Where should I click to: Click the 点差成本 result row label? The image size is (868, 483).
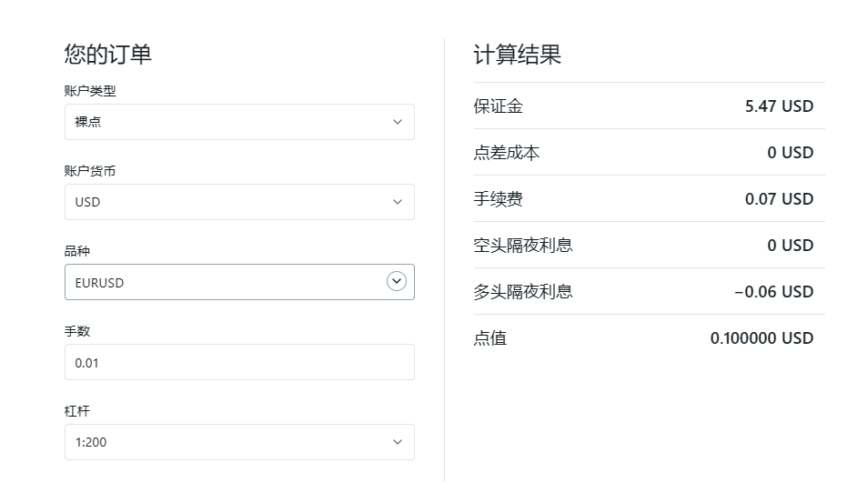click(506, 153)
